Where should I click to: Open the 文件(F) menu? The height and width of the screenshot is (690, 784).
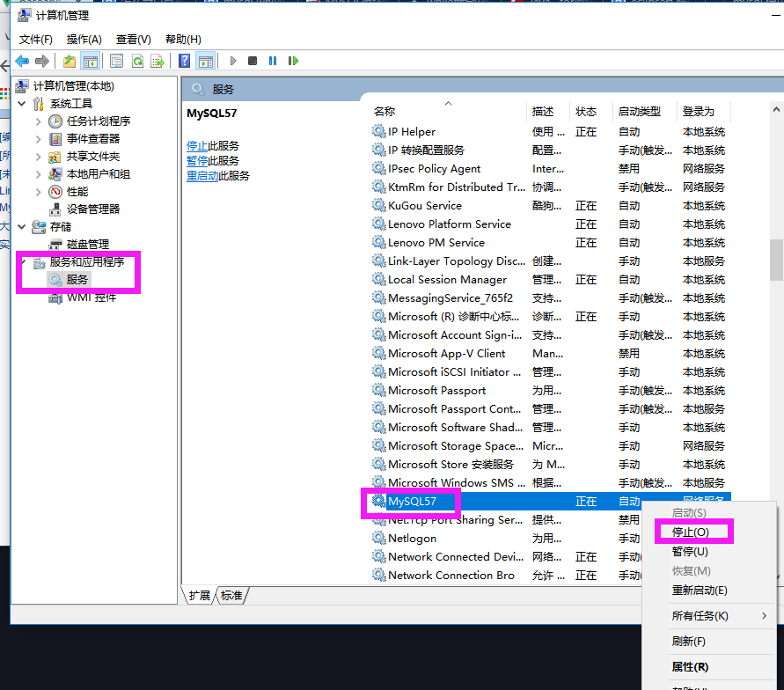[x=35, y=40]
